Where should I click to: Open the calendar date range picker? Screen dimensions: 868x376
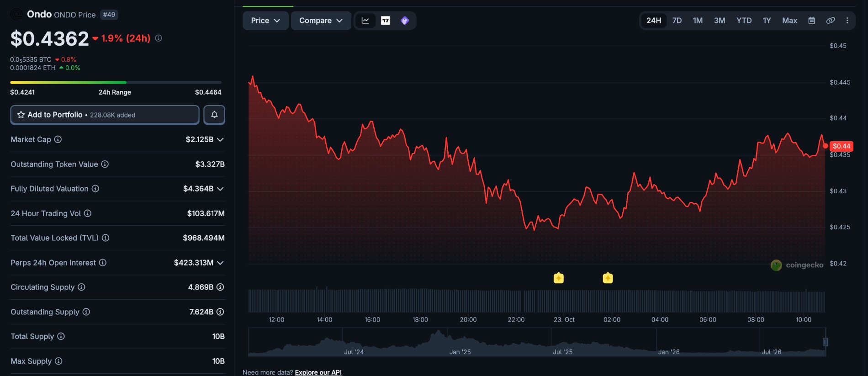(x=812, y=21)
